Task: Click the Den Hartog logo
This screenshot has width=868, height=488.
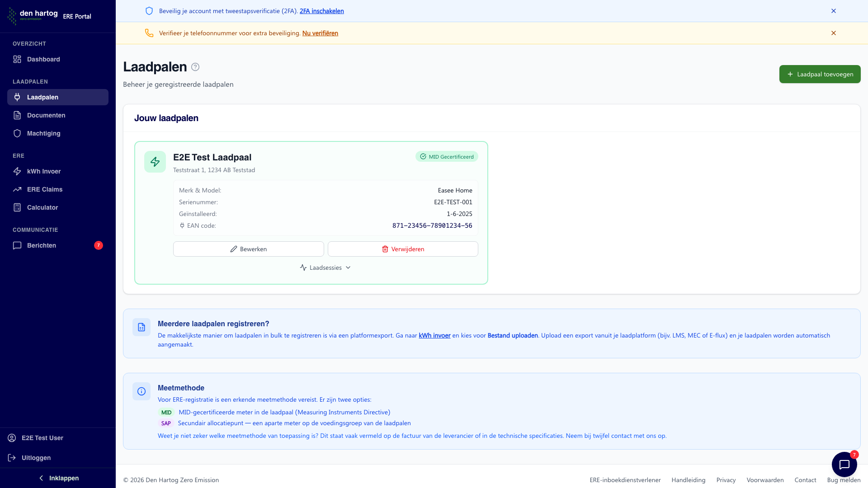Action: point(33,16)
